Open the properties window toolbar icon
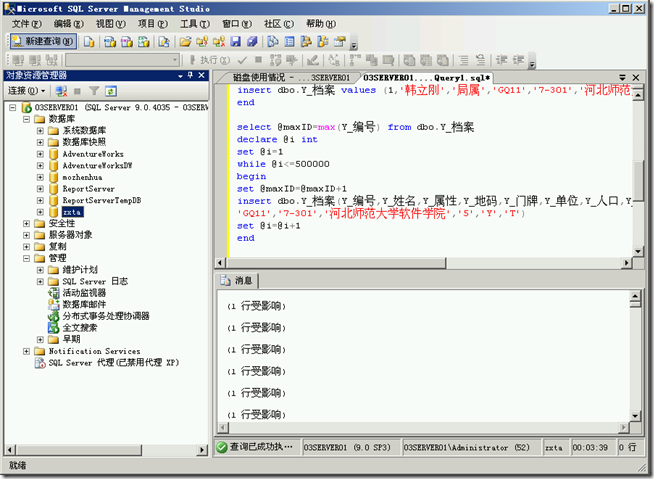 click(340, 41)
